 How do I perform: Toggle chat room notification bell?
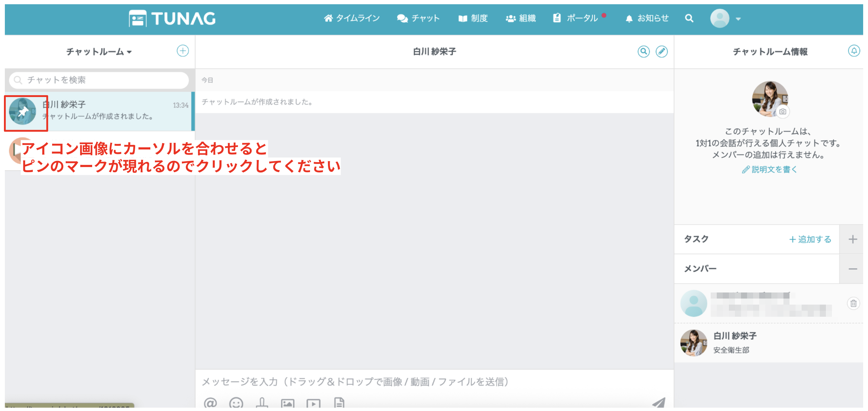coord(853,51)
